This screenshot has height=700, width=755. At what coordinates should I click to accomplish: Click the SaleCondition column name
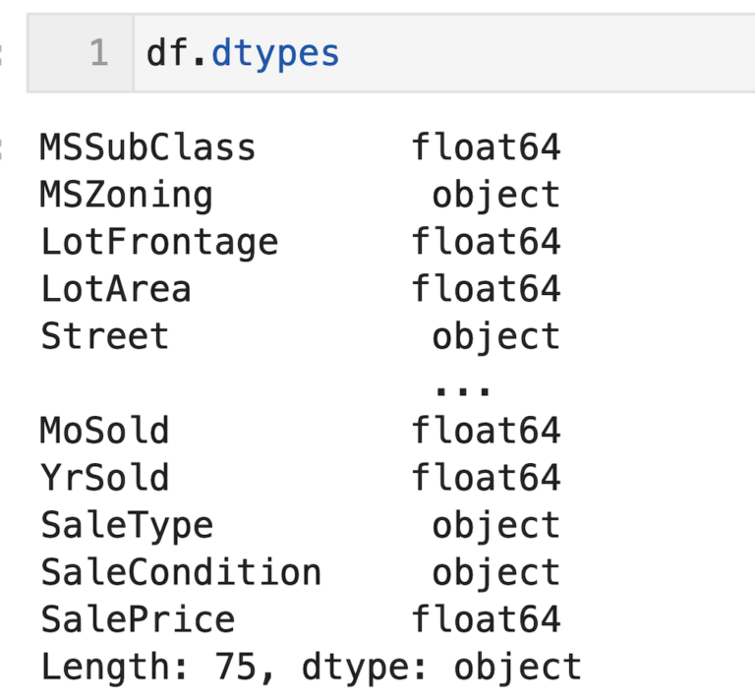click(180, 572)
